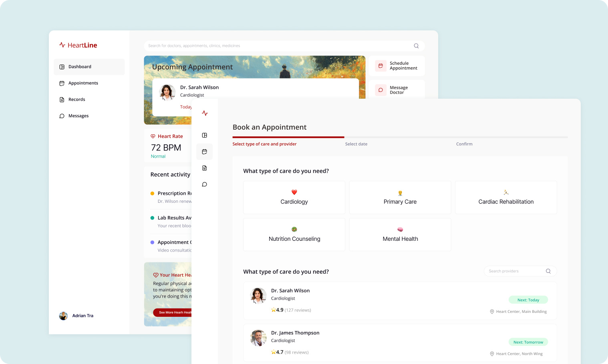Open the Records document icon in mini sidebar
This screenshot has width=608, height=364.
[204, 168]
